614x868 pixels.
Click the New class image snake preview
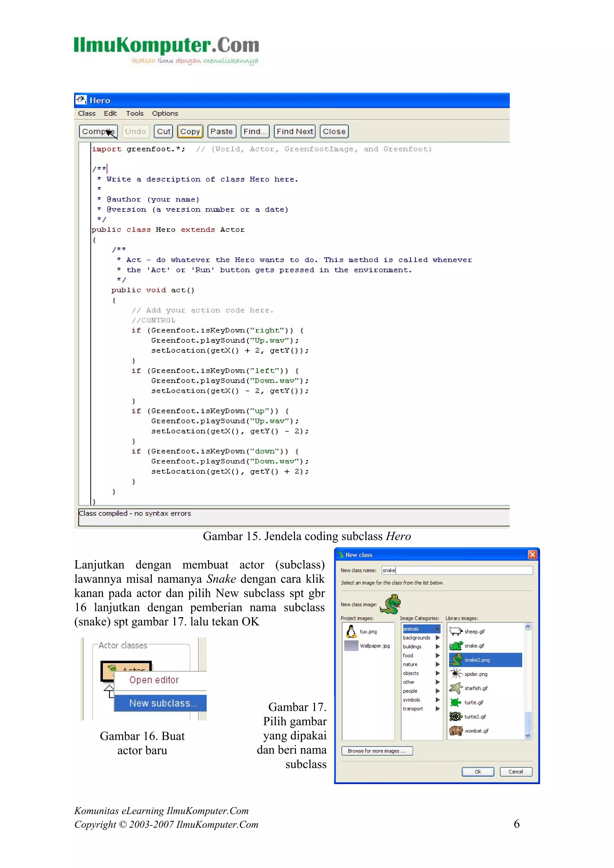click(x=390, y=604)
